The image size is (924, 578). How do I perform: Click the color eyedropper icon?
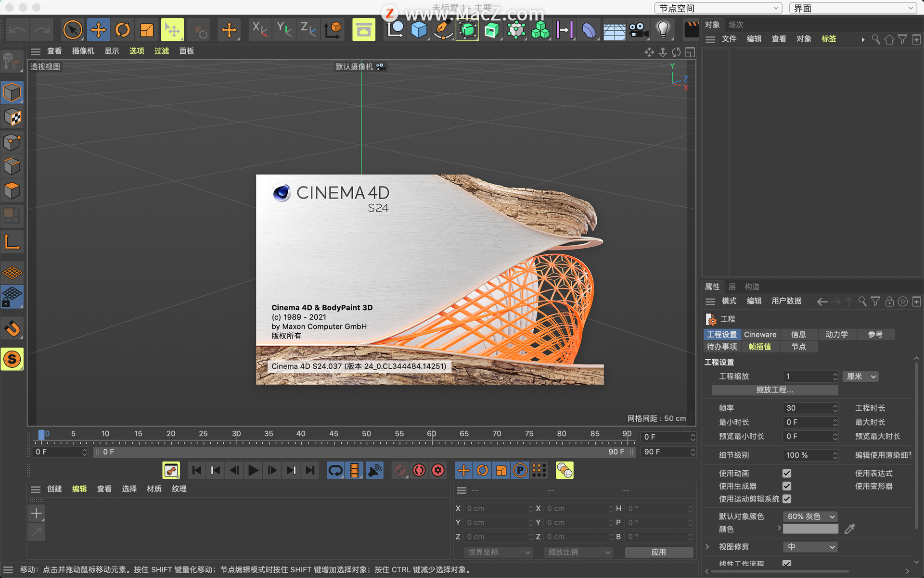coord(850,529)
